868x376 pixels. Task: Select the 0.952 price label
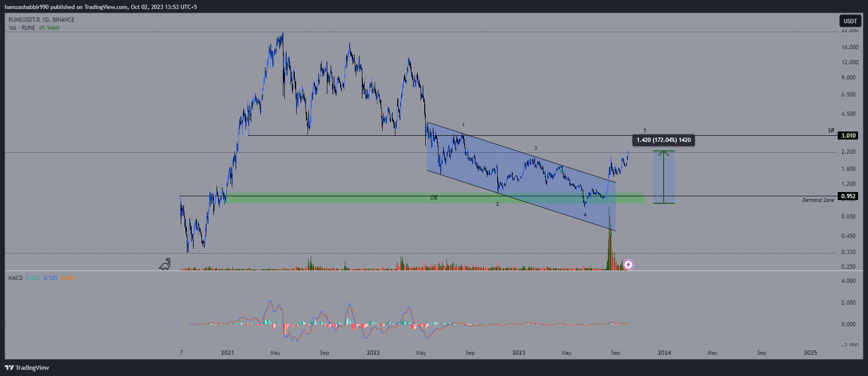pos(848,196)
